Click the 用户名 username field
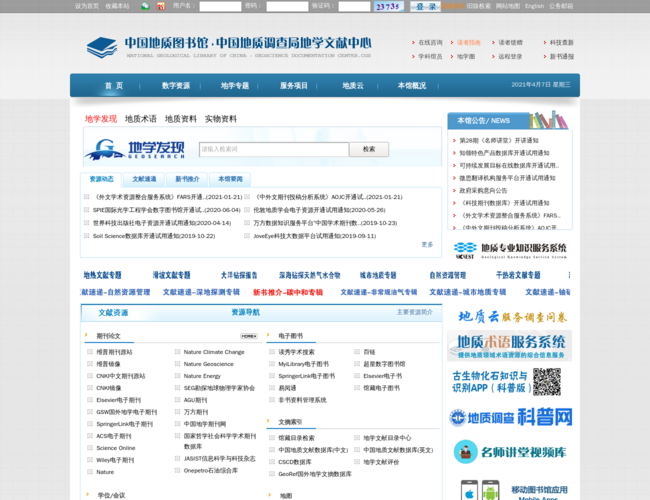Viewport: 650px width, 500px height. tap(220, 6)
